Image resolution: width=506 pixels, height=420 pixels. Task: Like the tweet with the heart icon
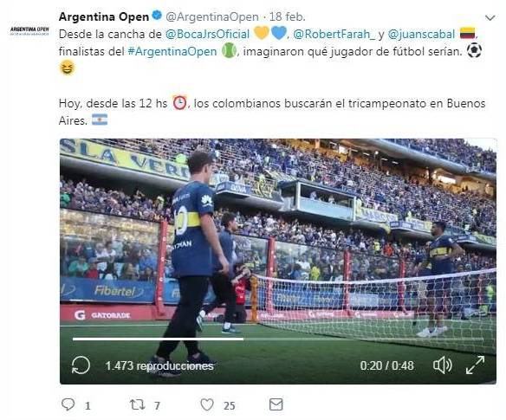[x=207, y=404]
